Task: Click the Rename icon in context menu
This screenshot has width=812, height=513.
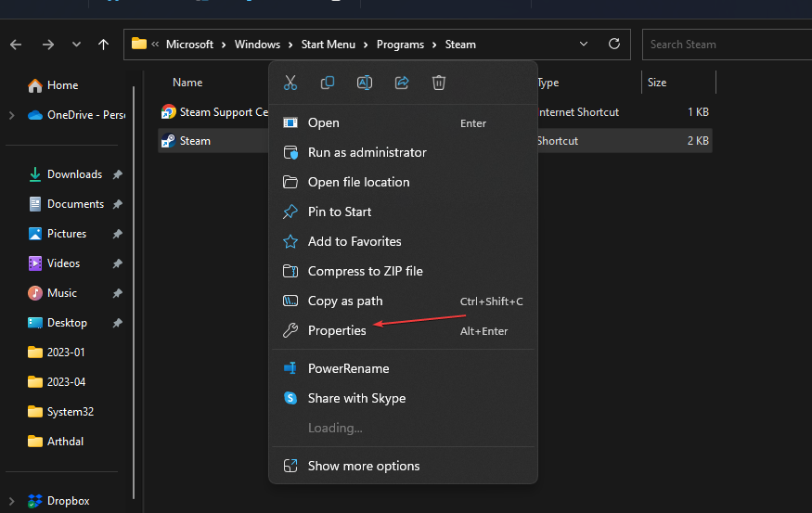Action: coord(365,83)
